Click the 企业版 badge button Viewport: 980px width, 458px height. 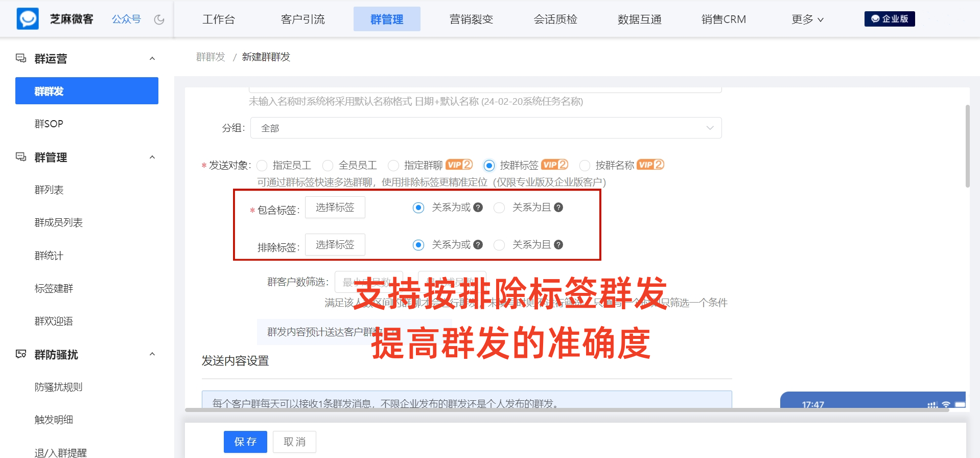890,19
